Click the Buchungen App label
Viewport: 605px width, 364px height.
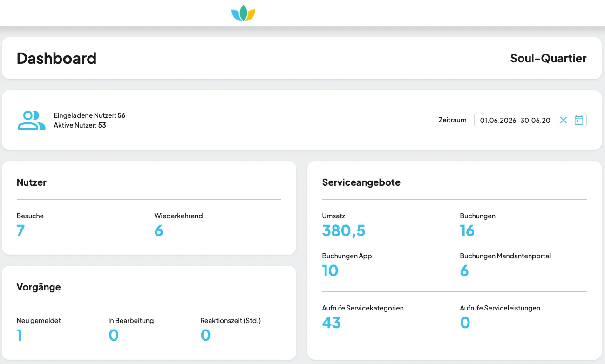(x=347, y=256)
